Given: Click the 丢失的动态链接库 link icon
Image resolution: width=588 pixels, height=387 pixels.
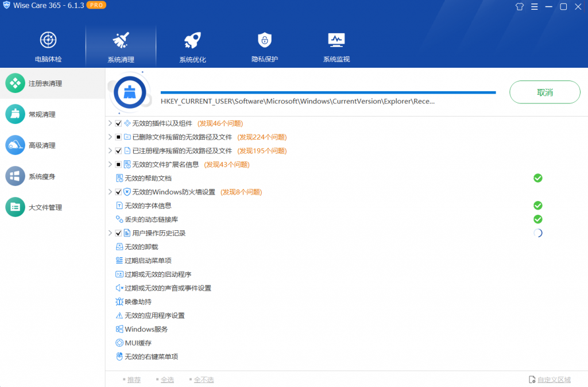Looking at the screenshot, I should tap(119, 219).
